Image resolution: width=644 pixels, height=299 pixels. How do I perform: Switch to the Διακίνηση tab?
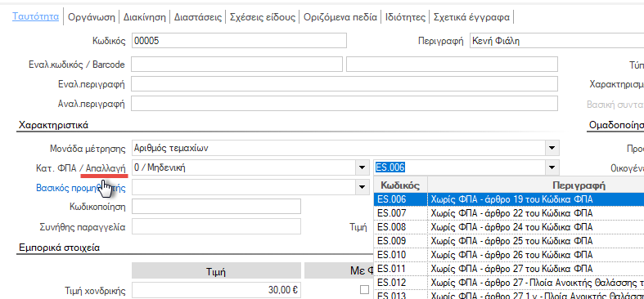(x=144, y=17)
